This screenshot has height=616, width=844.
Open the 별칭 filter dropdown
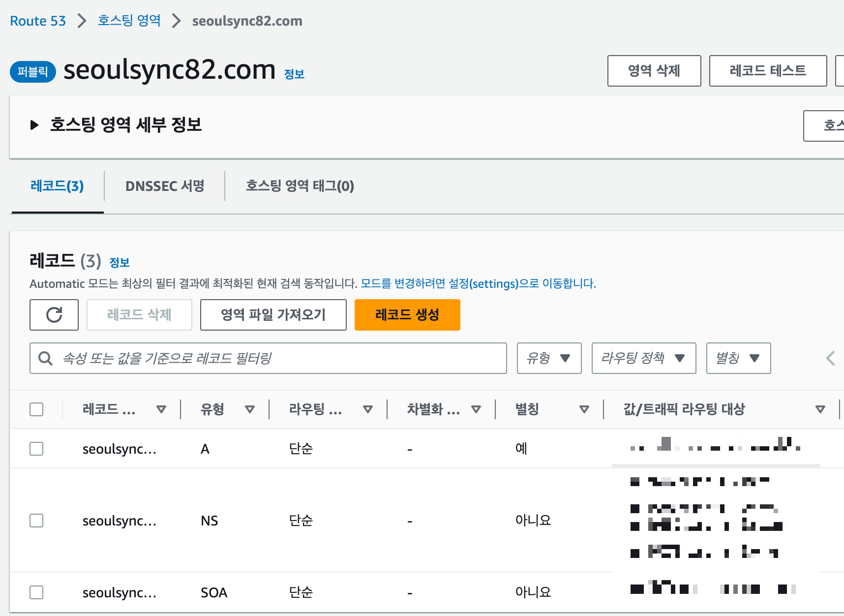tap(738, 358)
